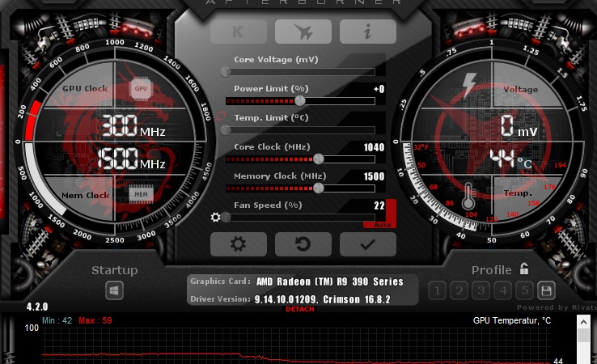Image resolution: width=597 pixels, height=364 pixels.
Task: Toggle the profile lock padlock icon
Action: (x=524, y=269)
